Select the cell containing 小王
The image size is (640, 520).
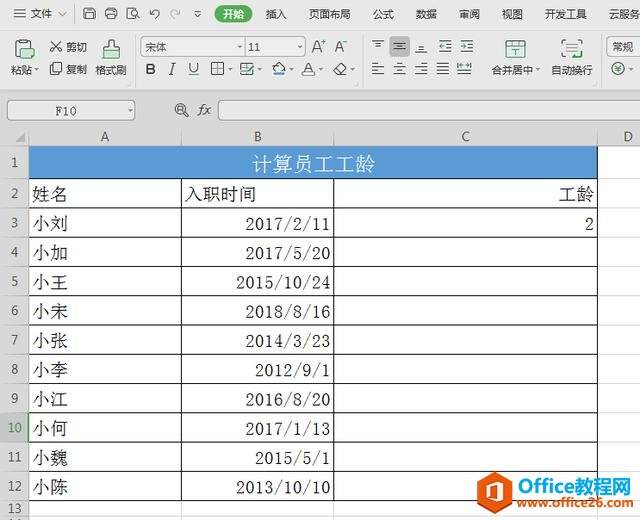point(105,282)
